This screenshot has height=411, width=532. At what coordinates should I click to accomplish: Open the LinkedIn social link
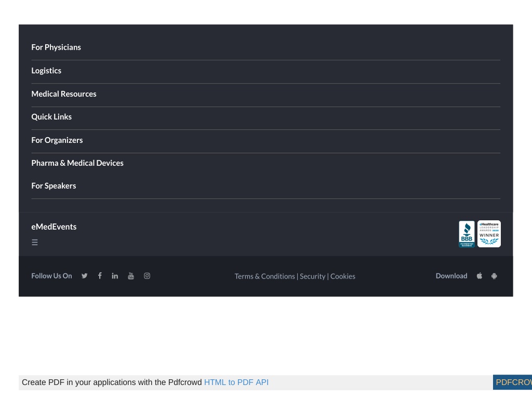pos(115,276)
